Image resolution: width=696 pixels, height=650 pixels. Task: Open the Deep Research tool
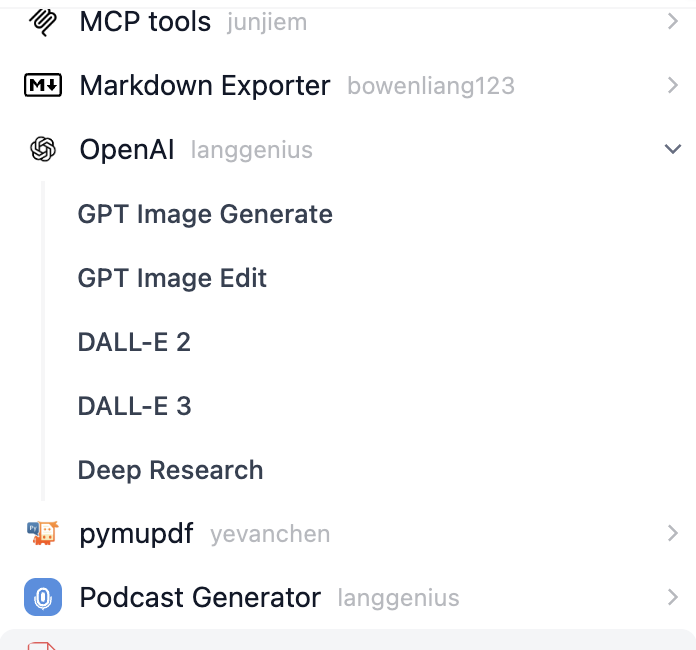(170, 470)
